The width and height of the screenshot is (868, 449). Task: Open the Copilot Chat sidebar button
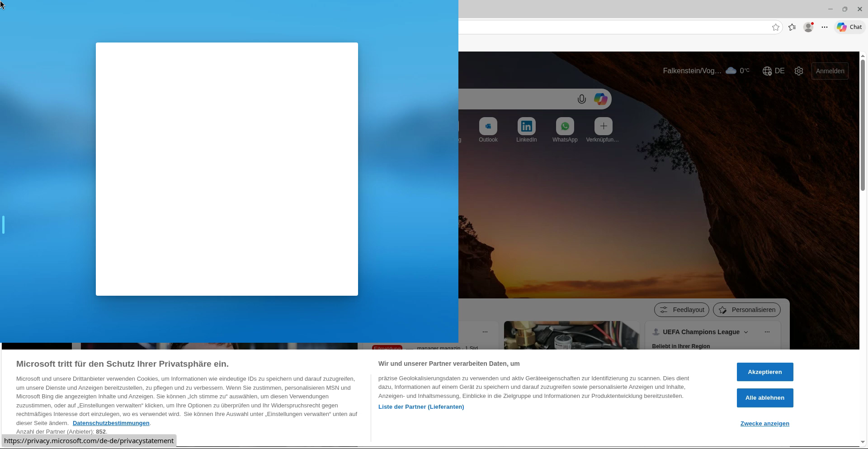849,27
